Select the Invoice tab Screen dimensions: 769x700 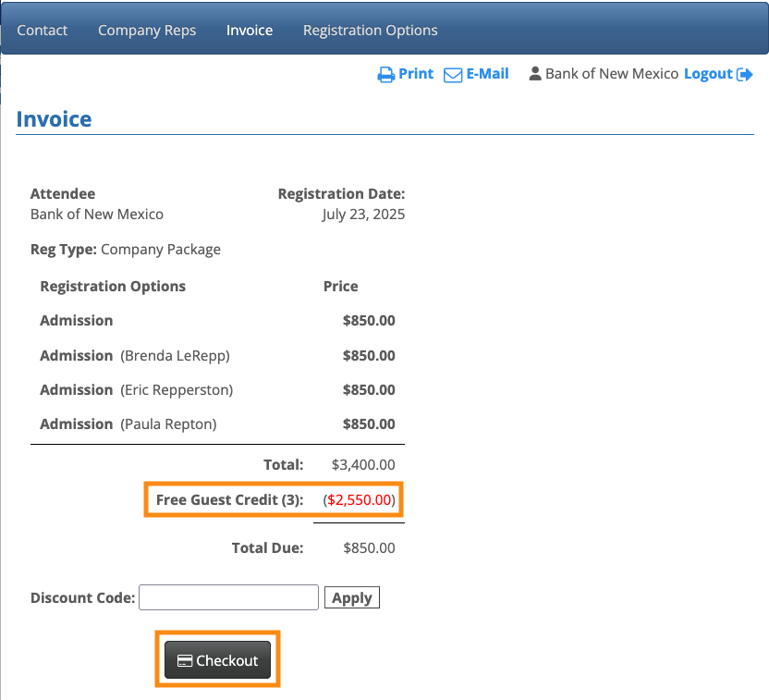point(250,31)
